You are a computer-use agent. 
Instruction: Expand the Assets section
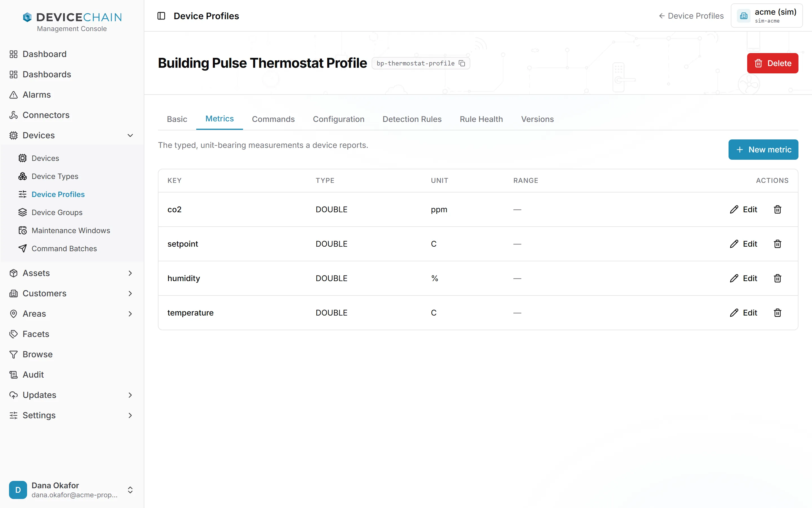tap(72, 273)
